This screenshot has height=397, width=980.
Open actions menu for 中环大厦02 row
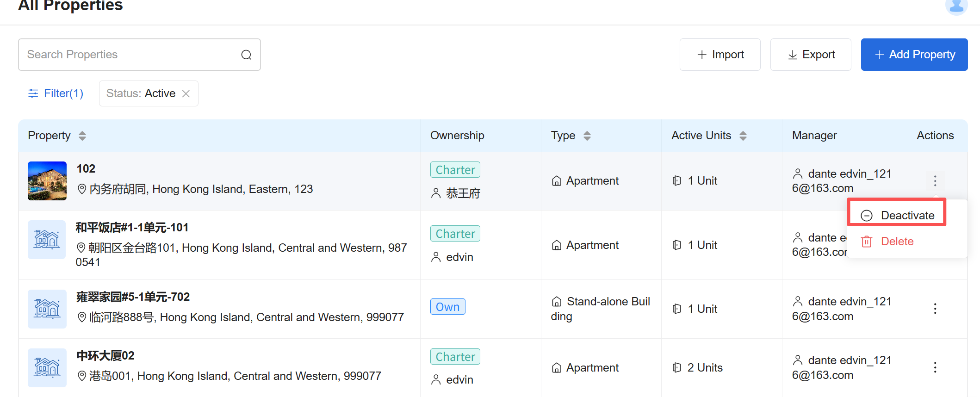[x=935, y=367]
